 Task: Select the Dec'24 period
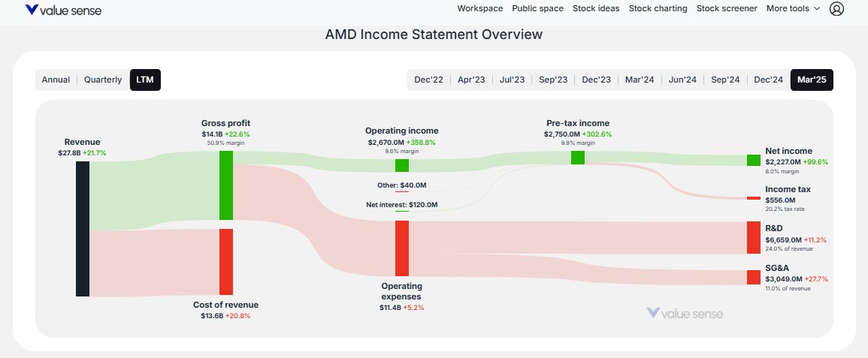tap(768, 80)
